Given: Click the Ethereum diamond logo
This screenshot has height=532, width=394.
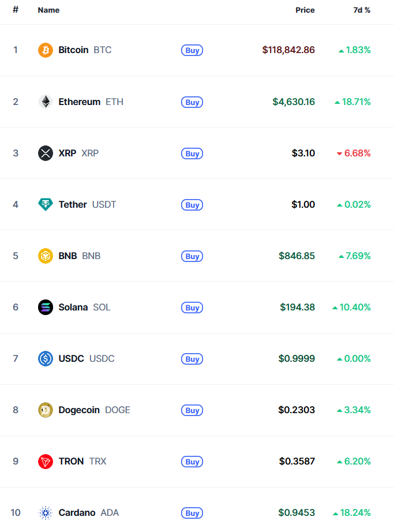Looking at the screenshot, I should tap(45, 102).
